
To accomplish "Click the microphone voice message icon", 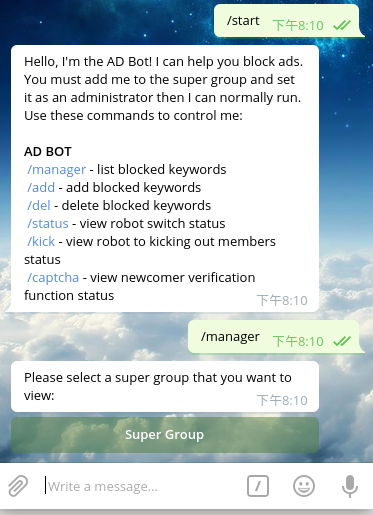I will 350,486.
